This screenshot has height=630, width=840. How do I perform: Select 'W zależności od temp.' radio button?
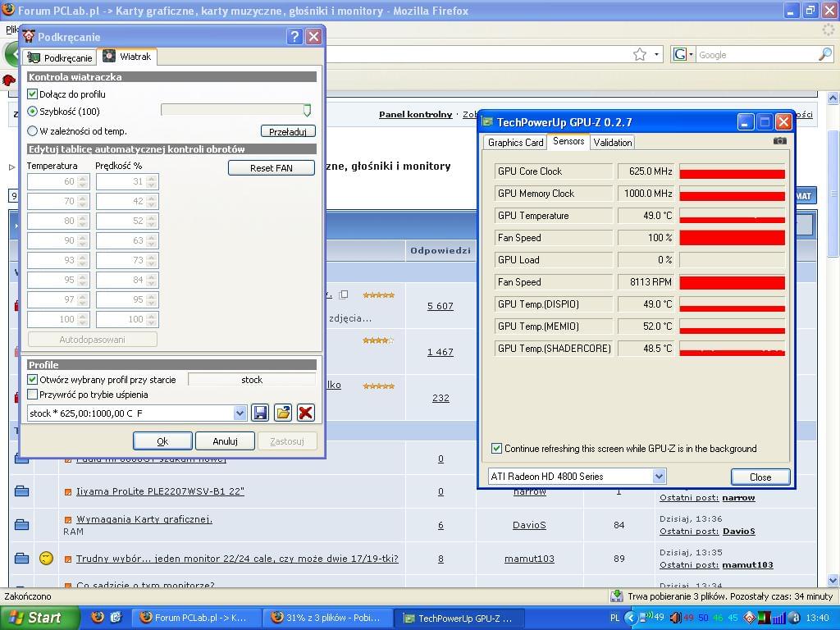pos(33,130)
